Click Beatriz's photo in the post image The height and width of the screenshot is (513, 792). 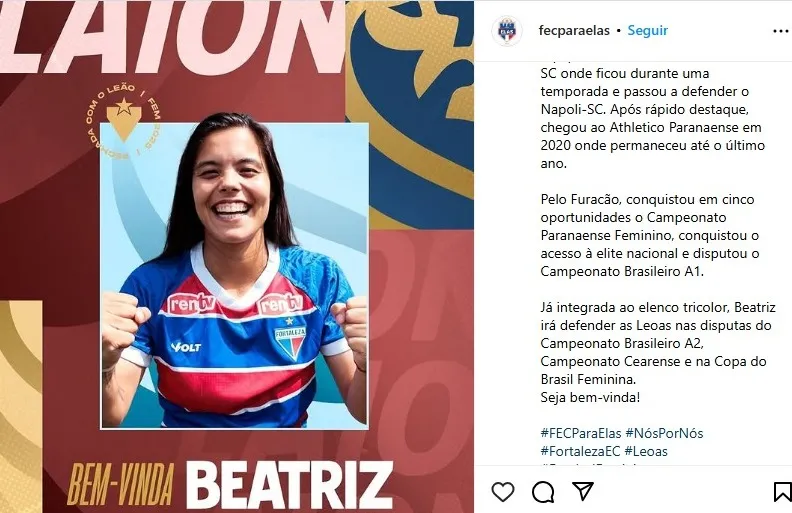234,276
